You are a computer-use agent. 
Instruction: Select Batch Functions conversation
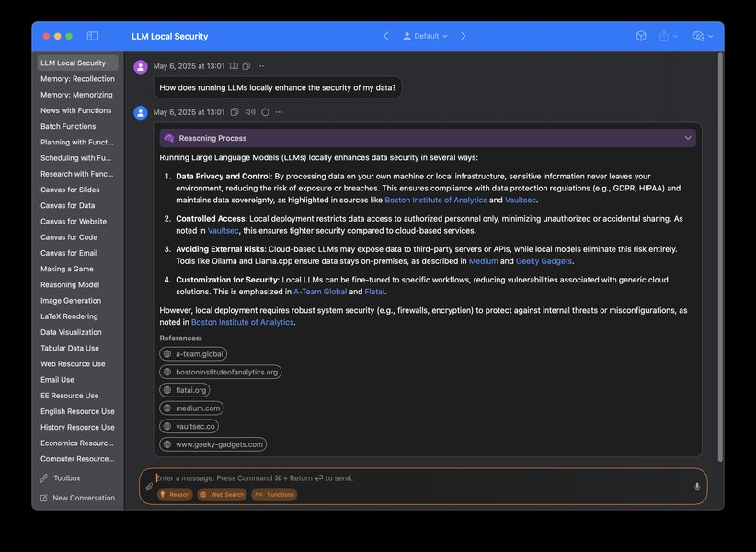(x=77, y=126)
